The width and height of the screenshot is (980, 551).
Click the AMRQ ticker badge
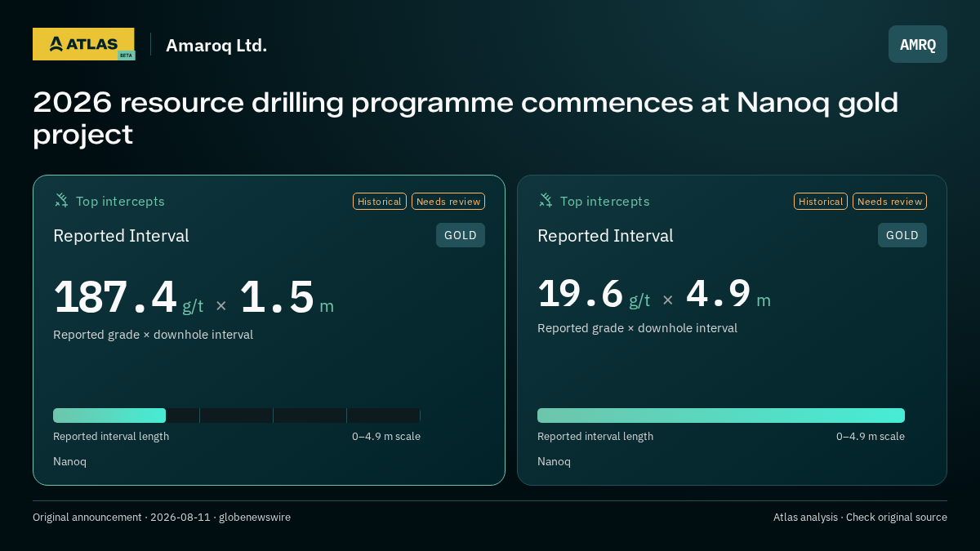tap(918, 44)
